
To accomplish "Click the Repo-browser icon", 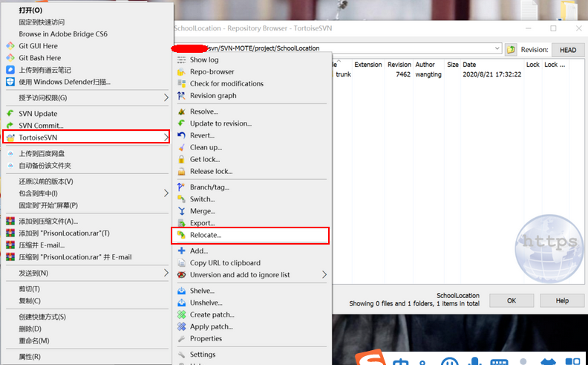I will (x=181, y=71).
